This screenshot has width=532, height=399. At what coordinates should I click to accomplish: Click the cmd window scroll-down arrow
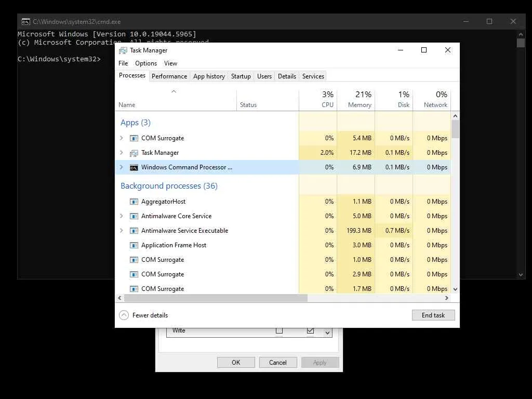click(x=521, y=275)
